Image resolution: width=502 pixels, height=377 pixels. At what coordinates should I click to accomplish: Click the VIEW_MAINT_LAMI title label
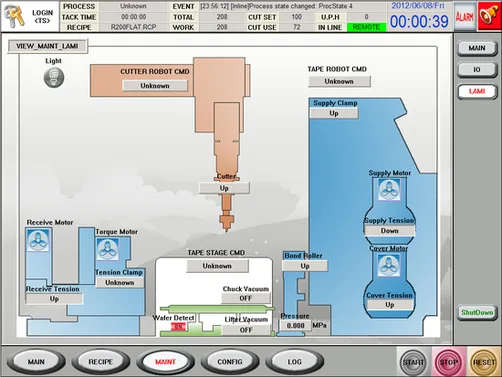[x=47, y=46]
